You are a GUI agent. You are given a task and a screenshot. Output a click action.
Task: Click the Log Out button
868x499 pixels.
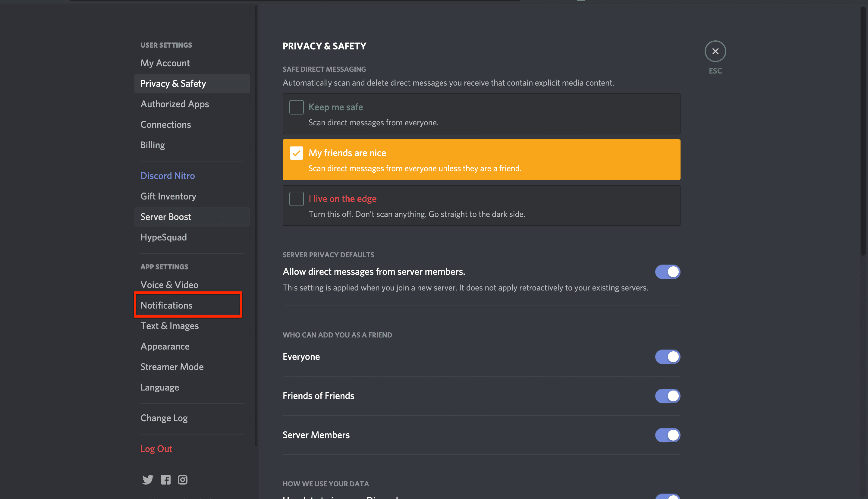156,448
